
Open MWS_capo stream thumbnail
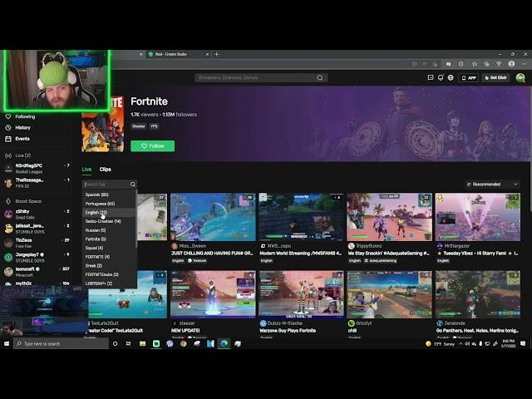coord(301,217)
